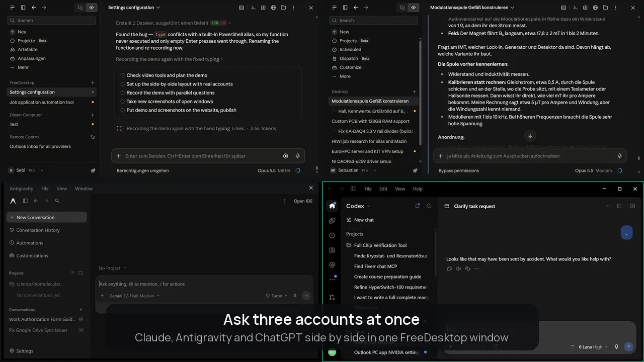This screenshot has height=362, width=644.
Task: Open the '6 Luna High' model selector
Action: click(x=593, y=347)
